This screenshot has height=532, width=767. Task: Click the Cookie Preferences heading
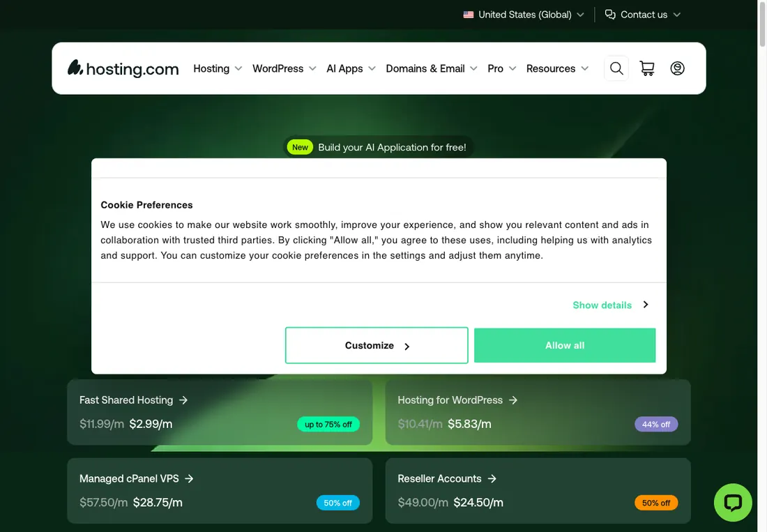point(146,205)
